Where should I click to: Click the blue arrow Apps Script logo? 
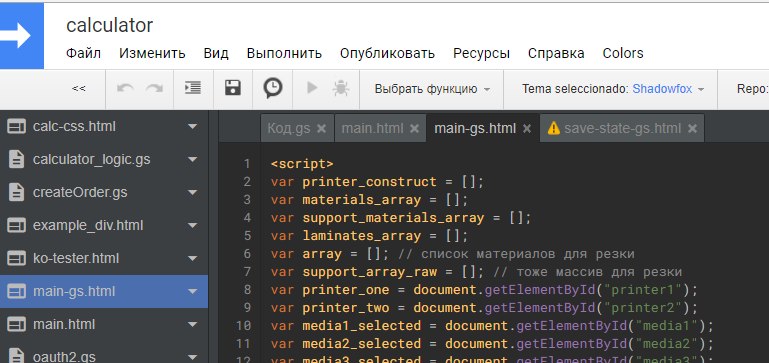[22, 36]
